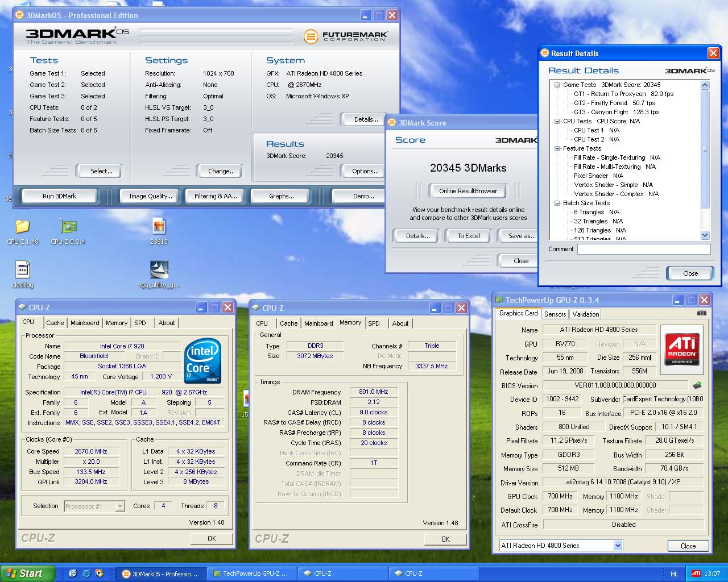
Task: Click Details... in 3DMark Score window
Action: click(x=417, y=236)
